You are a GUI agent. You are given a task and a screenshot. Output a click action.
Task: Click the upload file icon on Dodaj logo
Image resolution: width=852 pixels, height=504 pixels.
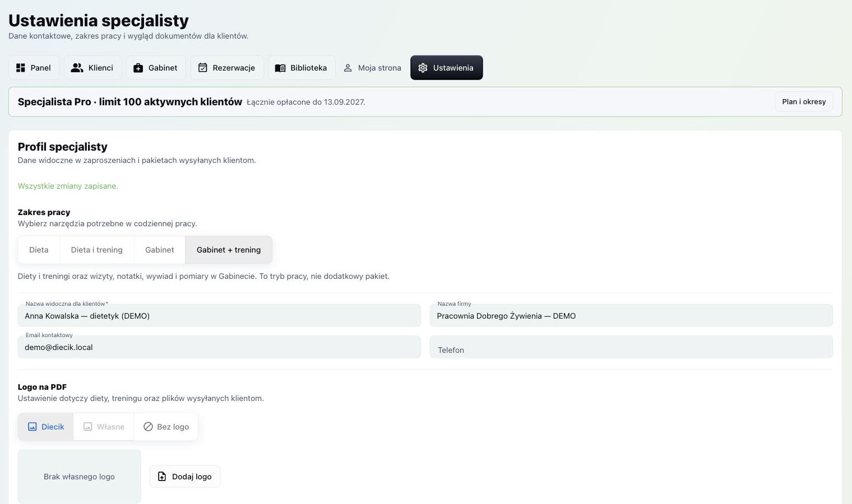tap(162, 477)
